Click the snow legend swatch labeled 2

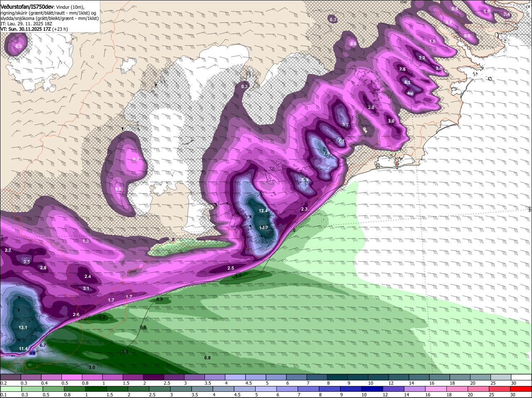153,377
